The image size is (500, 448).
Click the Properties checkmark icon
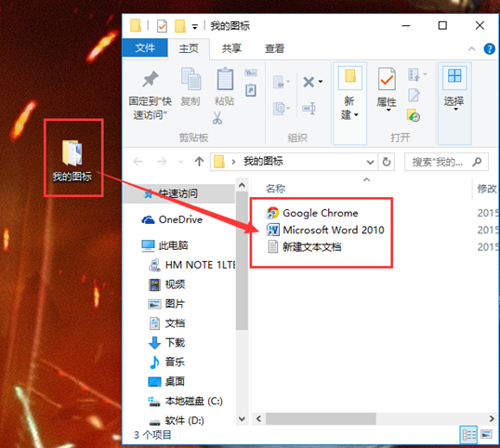(x=387, y=78)
